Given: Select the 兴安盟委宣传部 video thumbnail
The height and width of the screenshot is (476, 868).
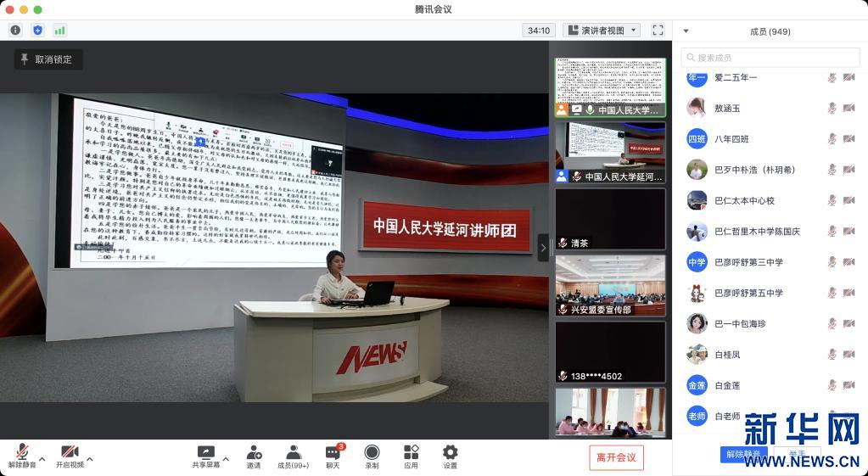Looking at the screenshot, I should coord(610,286).
